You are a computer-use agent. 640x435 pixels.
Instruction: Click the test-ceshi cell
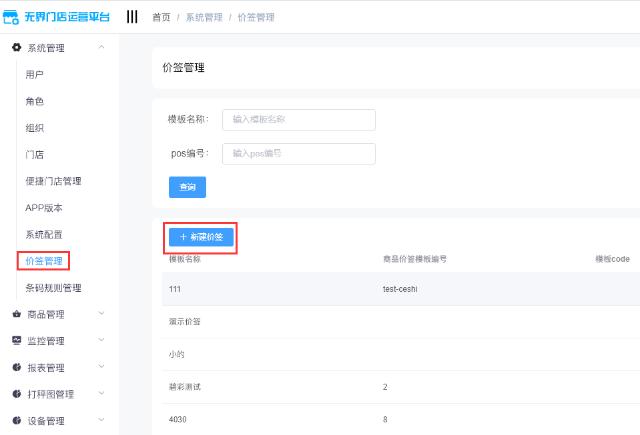click(x=400, y=289)
